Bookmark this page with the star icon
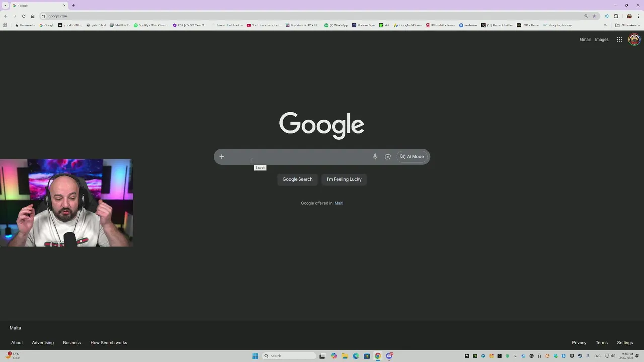Image resolution: width=644 pixels, height=362 pixels. 594,16
